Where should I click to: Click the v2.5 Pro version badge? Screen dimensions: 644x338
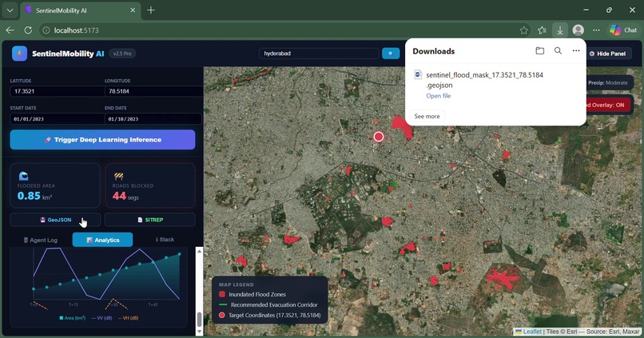pyautogui.click(x=122, y=54)
